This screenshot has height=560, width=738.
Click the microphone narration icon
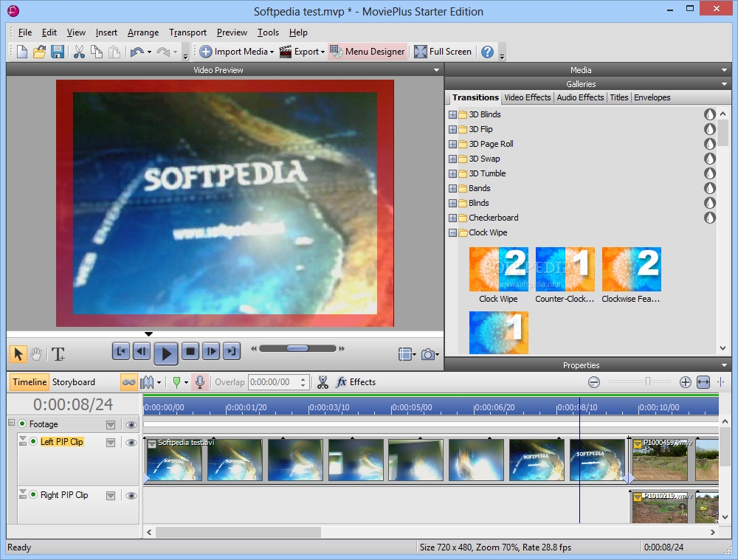point(200,382)
